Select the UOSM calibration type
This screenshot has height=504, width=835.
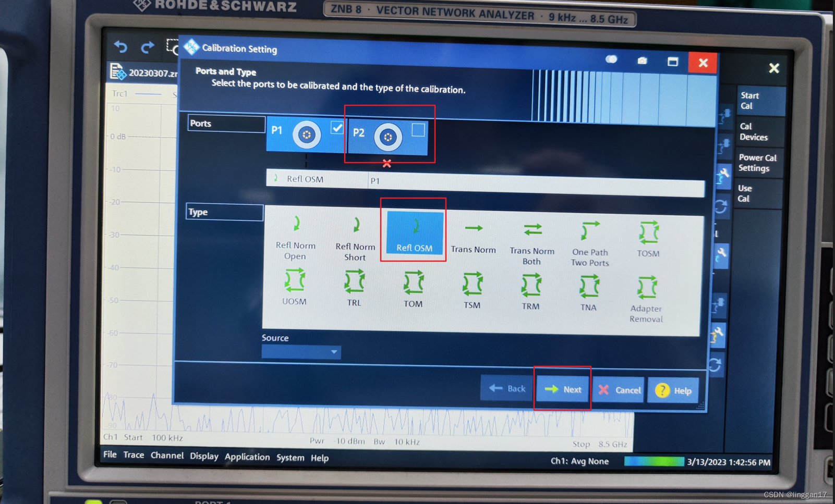tap(294, 287)
